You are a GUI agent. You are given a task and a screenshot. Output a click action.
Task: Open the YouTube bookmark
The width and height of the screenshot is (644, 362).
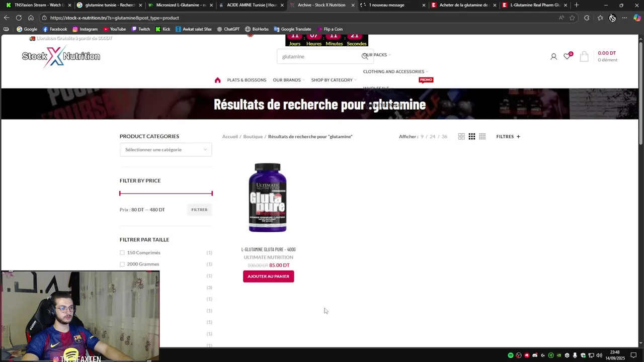tap(114, 29)
